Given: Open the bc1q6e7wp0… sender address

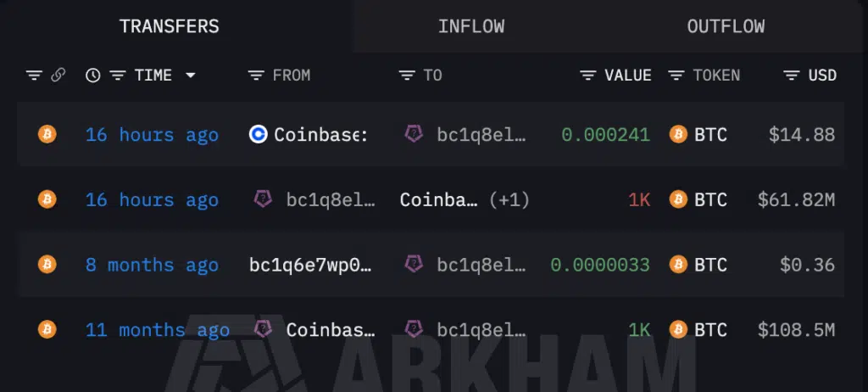Looking at the screenshot, I should (x=310, y=265).
